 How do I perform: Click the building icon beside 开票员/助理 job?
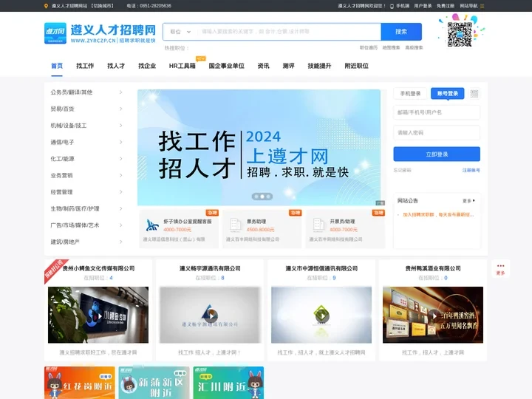[318, 225]
